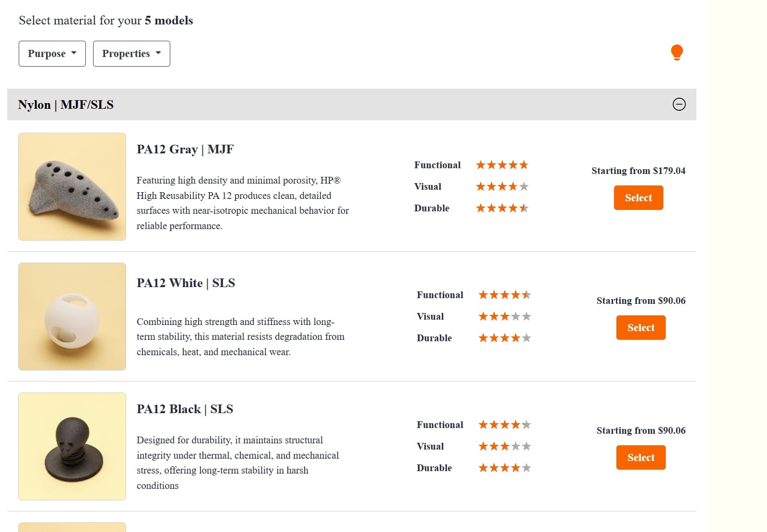
Task: Open the Properties filter dropdown
Action: point(131,54)
